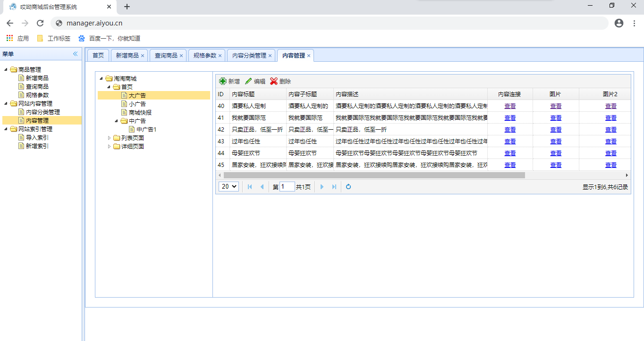Click the red X 删除 icon to delete
The width and height of the screenshot is (644, 341).
click(x=274, y=81)
